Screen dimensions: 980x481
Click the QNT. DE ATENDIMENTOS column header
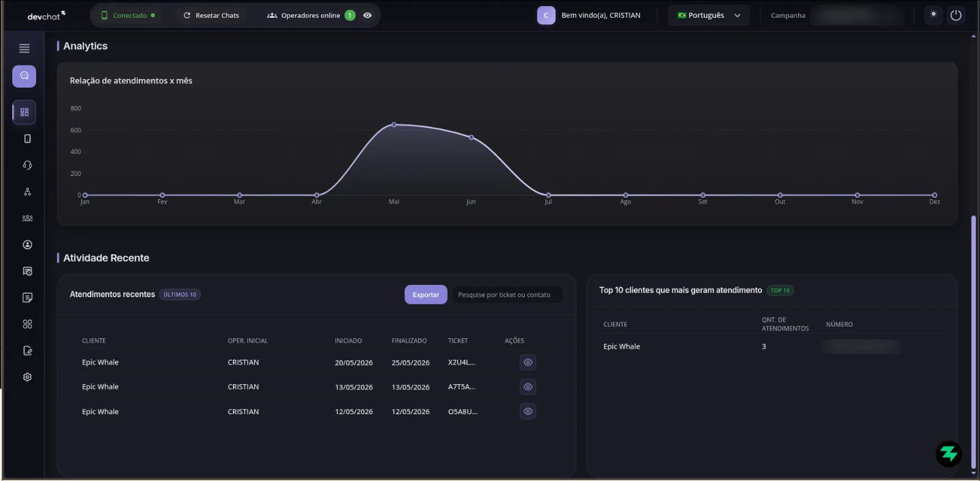785,324
